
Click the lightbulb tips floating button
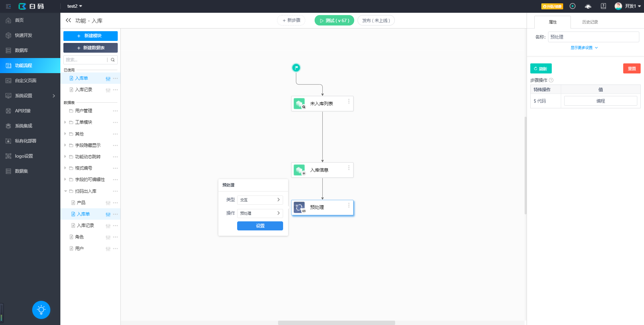tap(41, 310)
